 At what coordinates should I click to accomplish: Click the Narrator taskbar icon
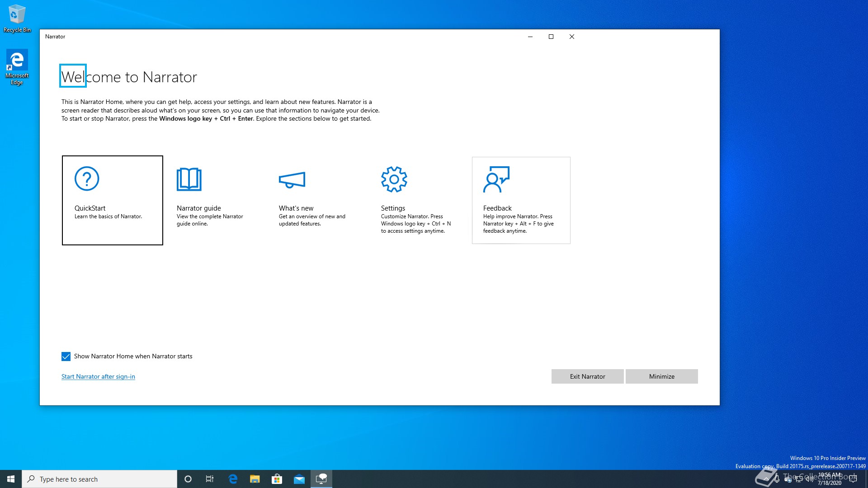tap(321, 479)
